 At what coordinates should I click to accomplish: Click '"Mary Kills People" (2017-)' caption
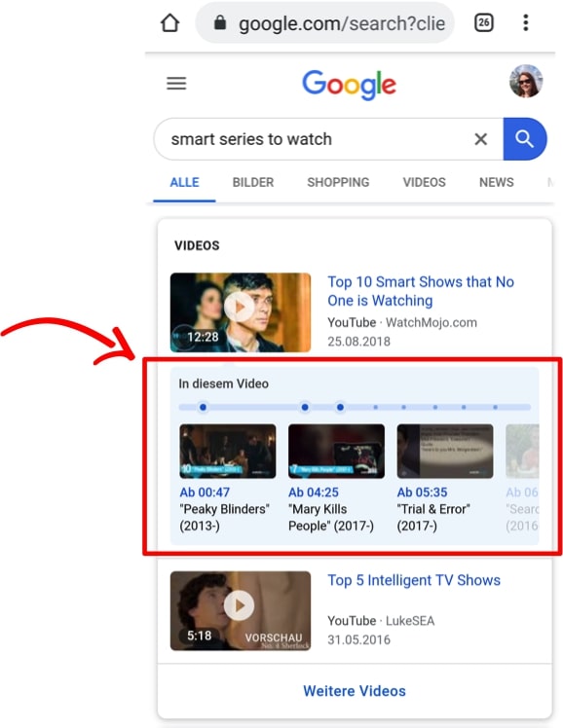(x=331, y=518)
